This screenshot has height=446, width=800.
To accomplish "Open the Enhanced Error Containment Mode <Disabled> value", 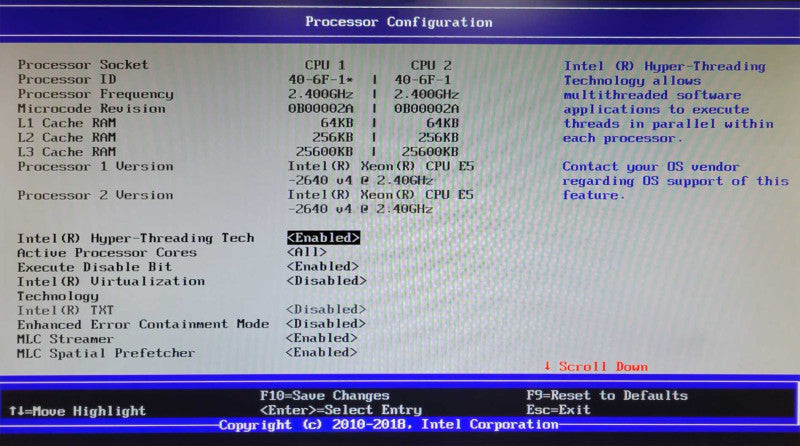I will click(x=326, y=324).
